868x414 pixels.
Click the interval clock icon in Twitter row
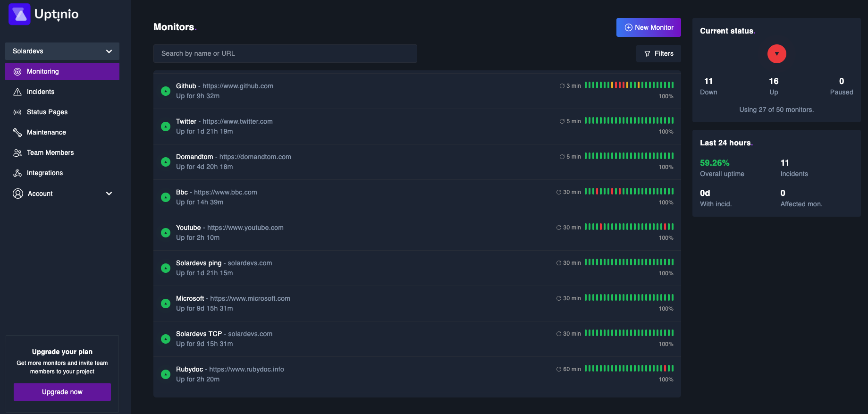pos(562,121)
